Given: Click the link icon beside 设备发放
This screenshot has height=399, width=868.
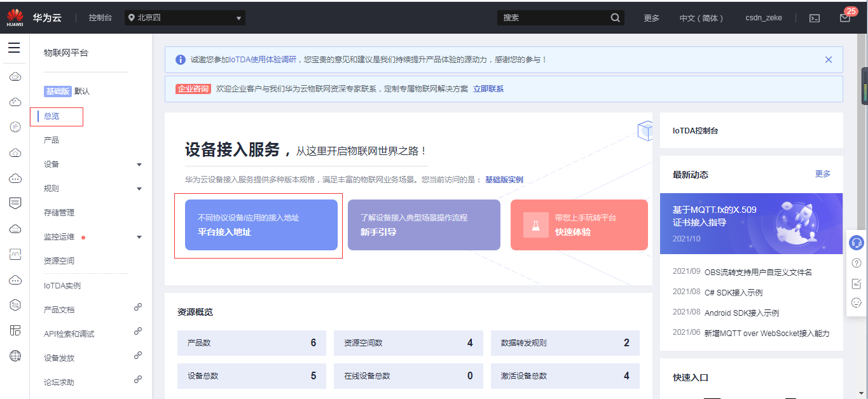Looking at the screenshot, I should tap(138, 356).
